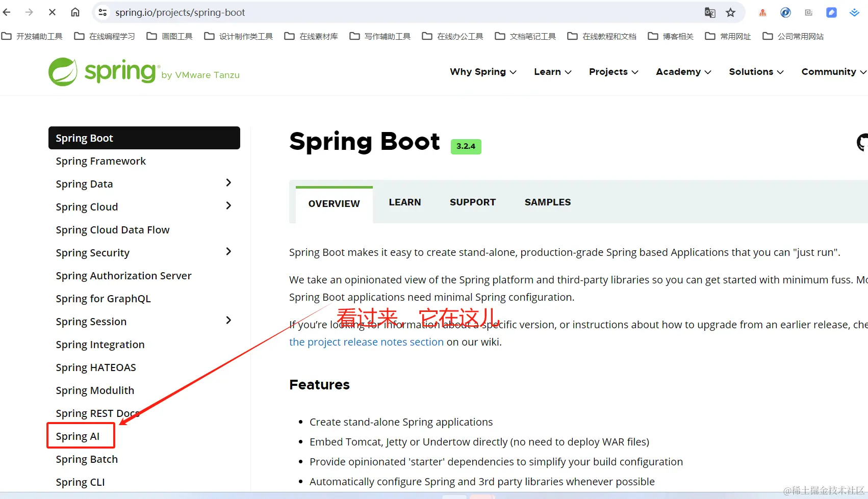Expand the Solutions navigation menu
The image size is (868, 499).
pos(756,72)
